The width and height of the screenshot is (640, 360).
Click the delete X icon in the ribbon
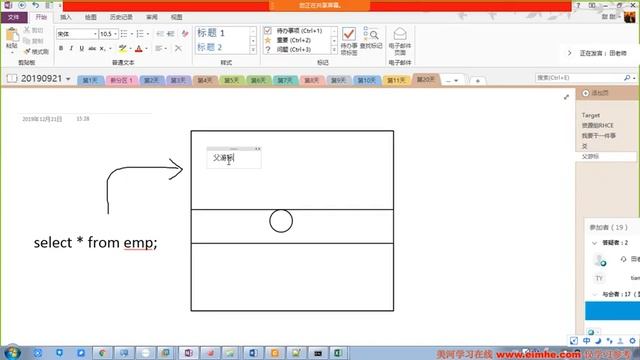[x=178, y=48]
